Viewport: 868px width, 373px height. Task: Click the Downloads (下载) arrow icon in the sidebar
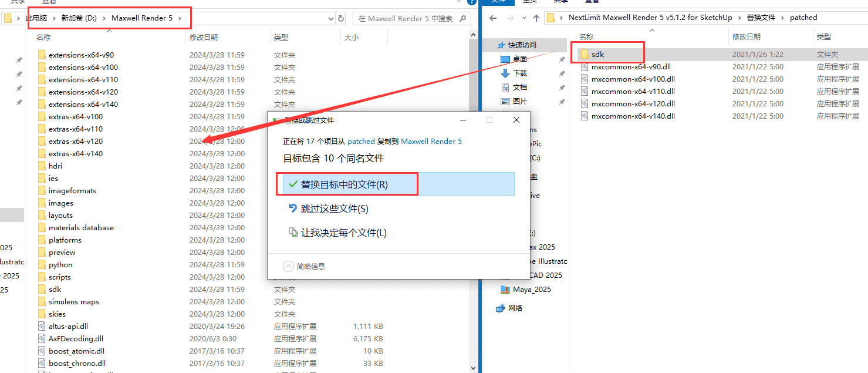tap(505, 73)
